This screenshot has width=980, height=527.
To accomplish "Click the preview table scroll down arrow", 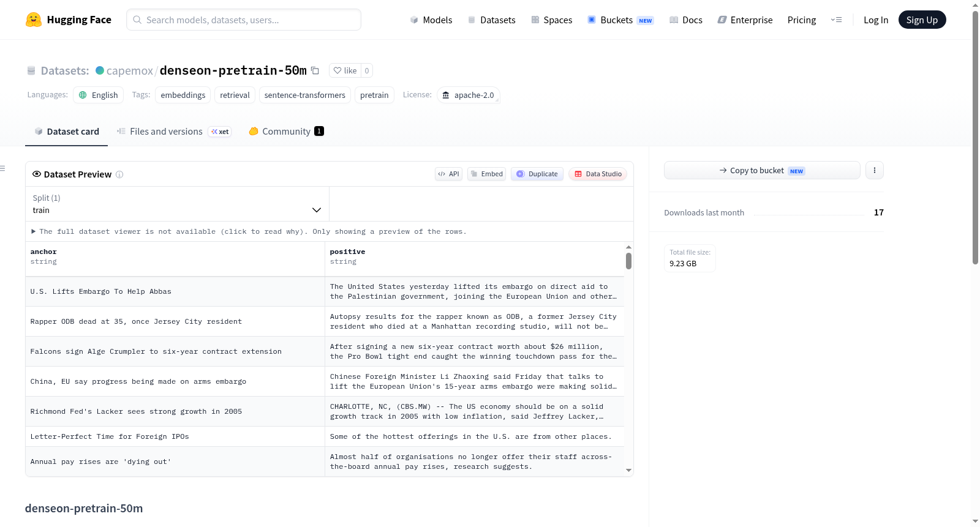I will click(628, 471).
